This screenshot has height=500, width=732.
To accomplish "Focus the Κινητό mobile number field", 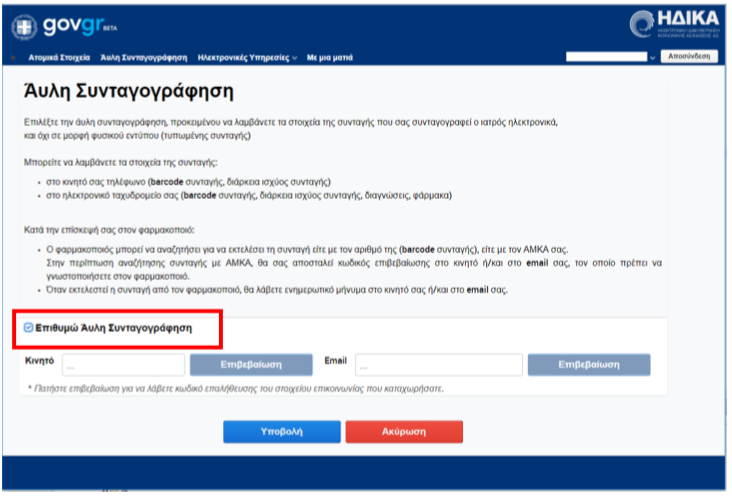I will (121, 364).
